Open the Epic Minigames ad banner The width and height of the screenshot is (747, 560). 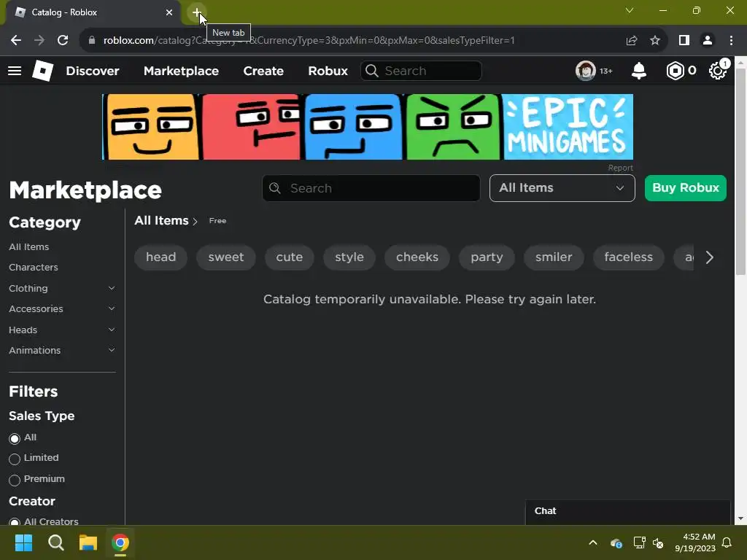tap(368, 127)
